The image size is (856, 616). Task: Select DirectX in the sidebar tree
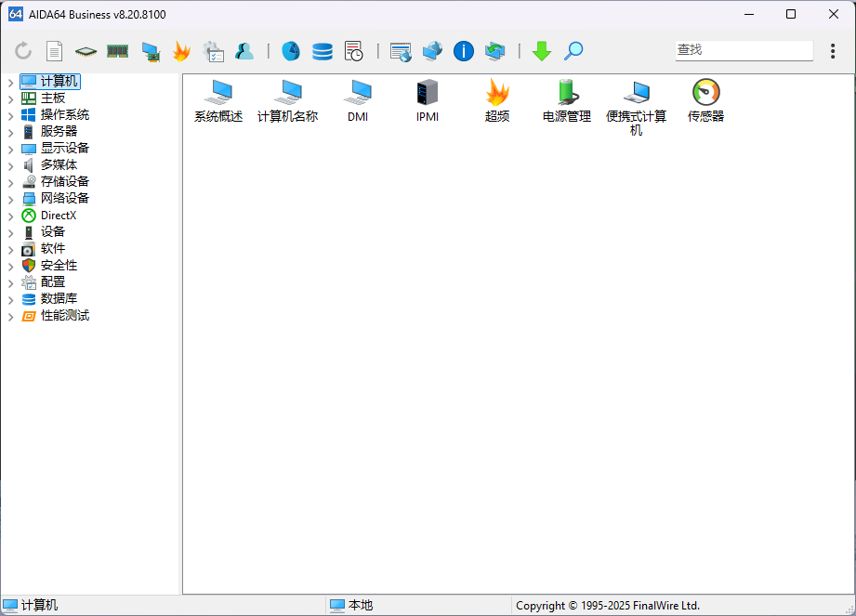click(56, 215)
